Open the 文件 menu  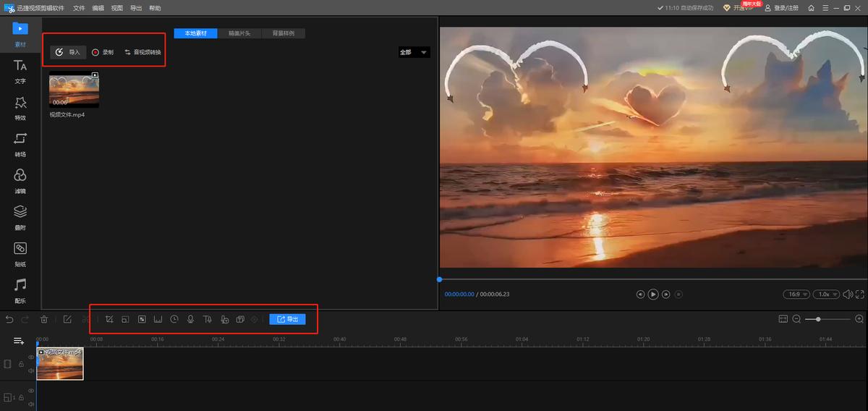point(79,8)
